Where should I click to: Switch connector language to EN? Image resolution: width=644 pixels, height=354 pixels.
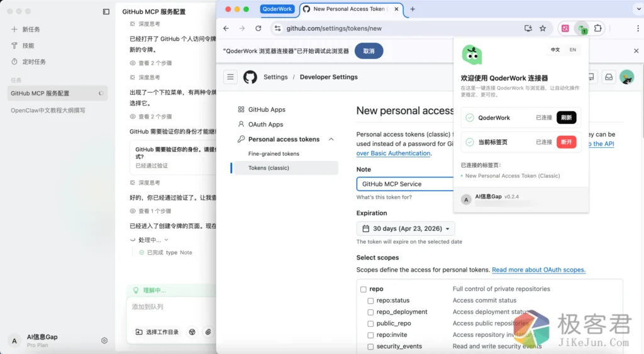572,50
